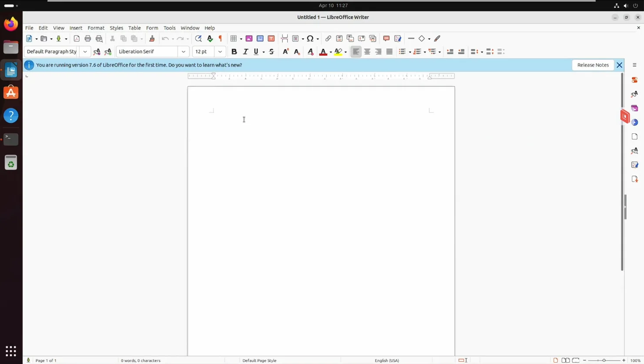The height and width of the screenshot is (364, 644).
Task: Insert an image
Action: pos(249,39)
